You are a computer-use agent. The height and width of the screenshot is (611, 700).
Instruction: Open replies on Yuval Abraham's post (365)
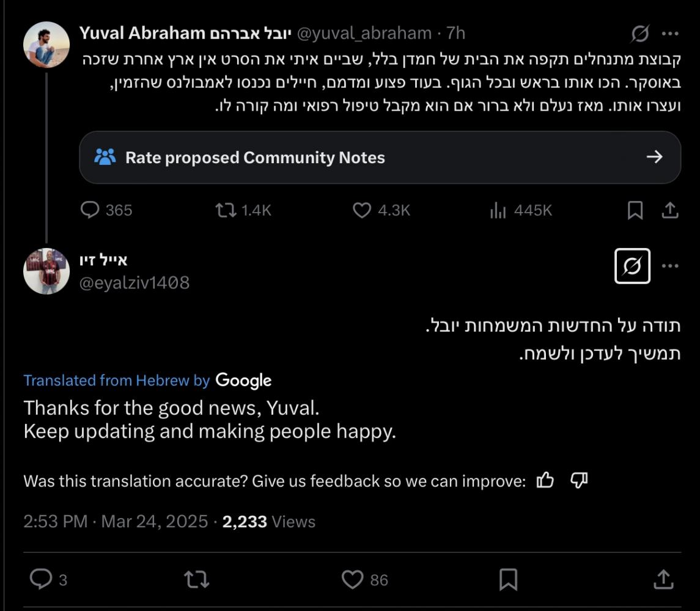coord(106,210)
